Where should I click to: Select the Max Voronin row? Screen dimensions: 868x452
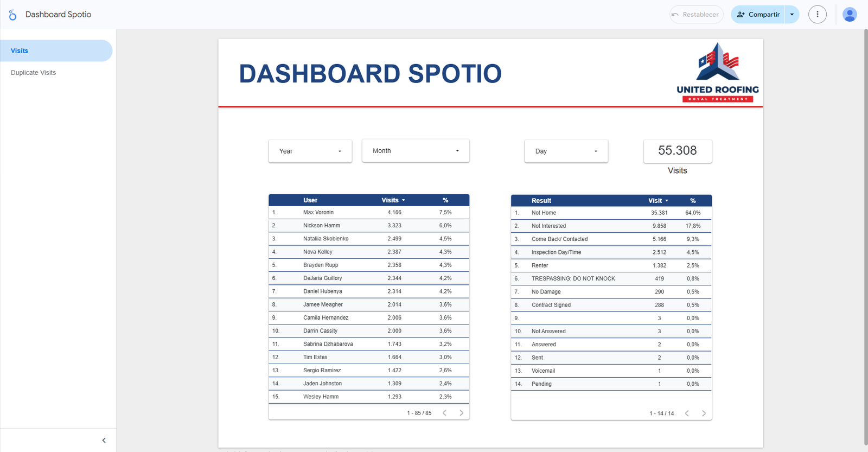369,212
